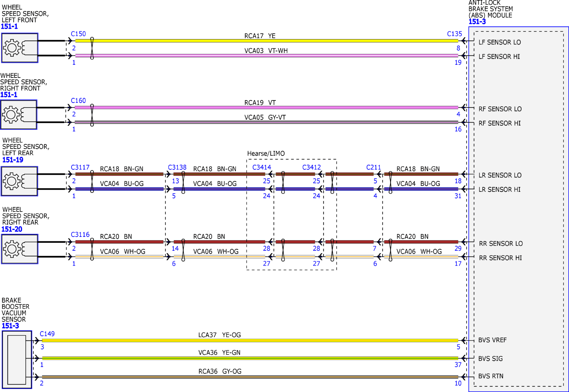This screenshot has width=569, height=392.
Task: Click the violet RCA19 VT wire
Action: click(x=267, y=107)
